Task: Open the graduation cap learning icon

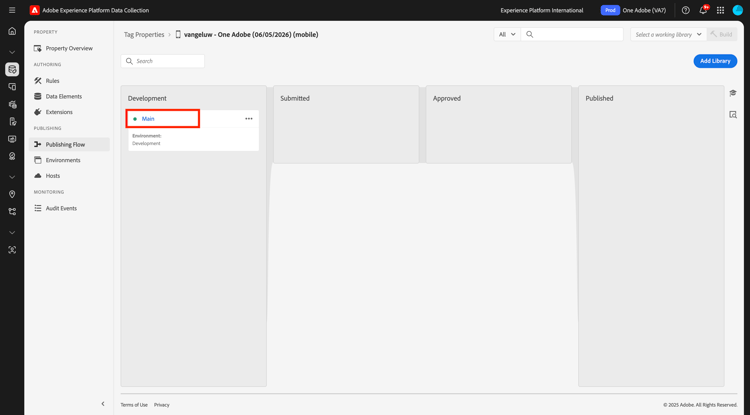Action: click(733, 93)
